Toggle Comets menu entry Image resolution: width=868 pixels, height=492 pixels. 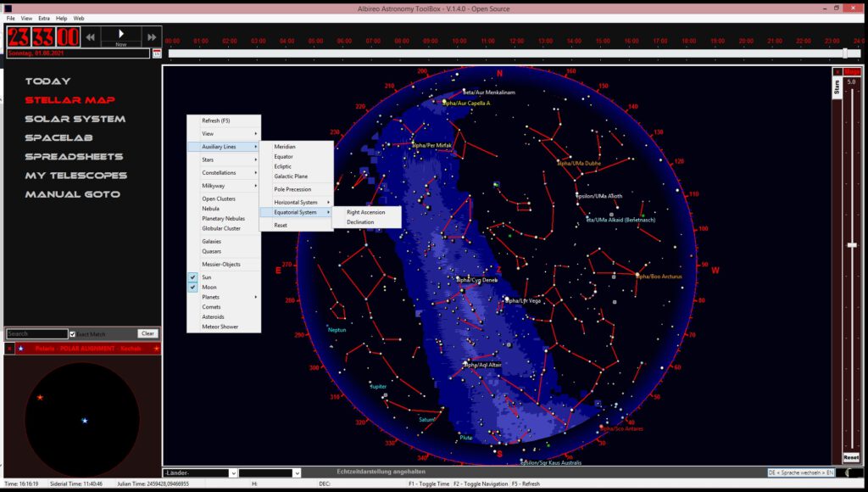[x=224, y=307]
